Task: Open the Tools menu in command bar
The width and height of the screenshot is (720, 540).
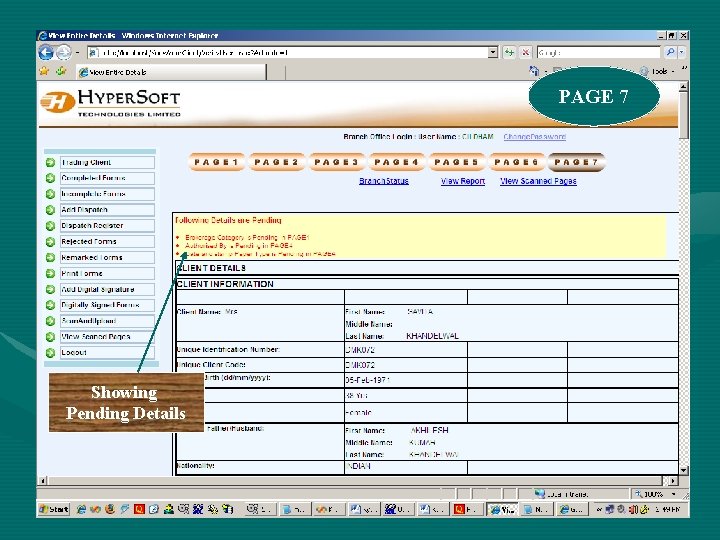Action: coord(659,71)
